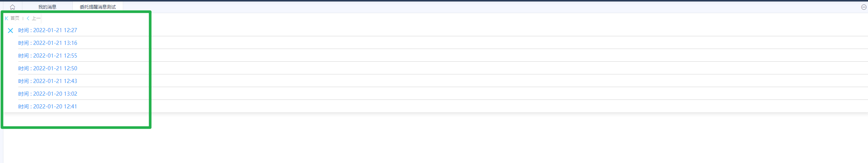Open message dated 2022-01-21 12:55
This screenshot has height=163, width=868.
48,56
